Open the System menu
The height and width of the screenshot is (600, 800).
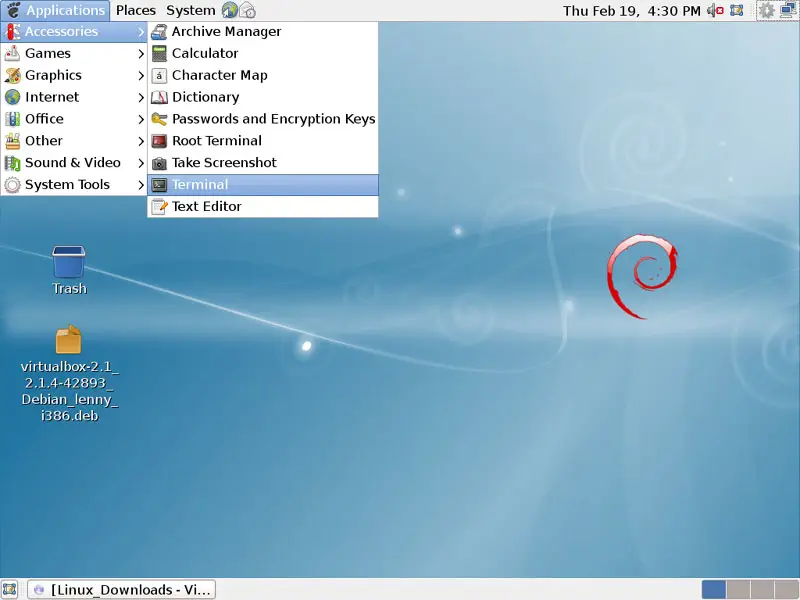(x=190, y=10)
